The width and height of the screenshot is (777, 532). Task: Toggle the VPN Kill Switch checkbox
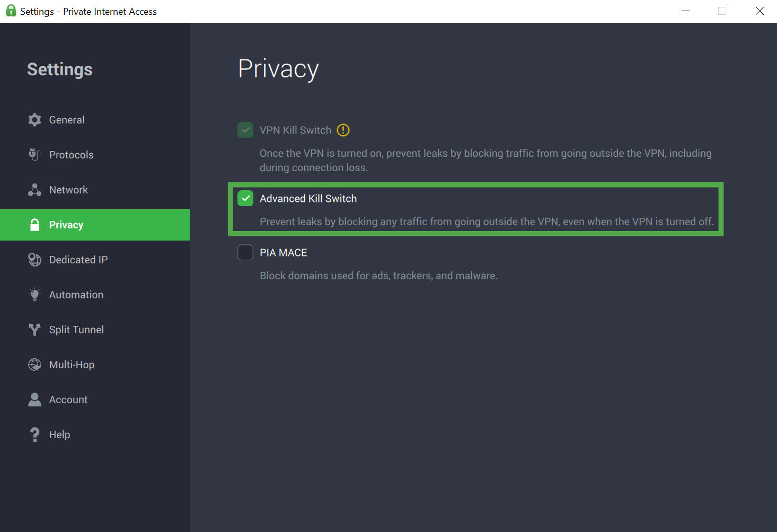(245, 130)
